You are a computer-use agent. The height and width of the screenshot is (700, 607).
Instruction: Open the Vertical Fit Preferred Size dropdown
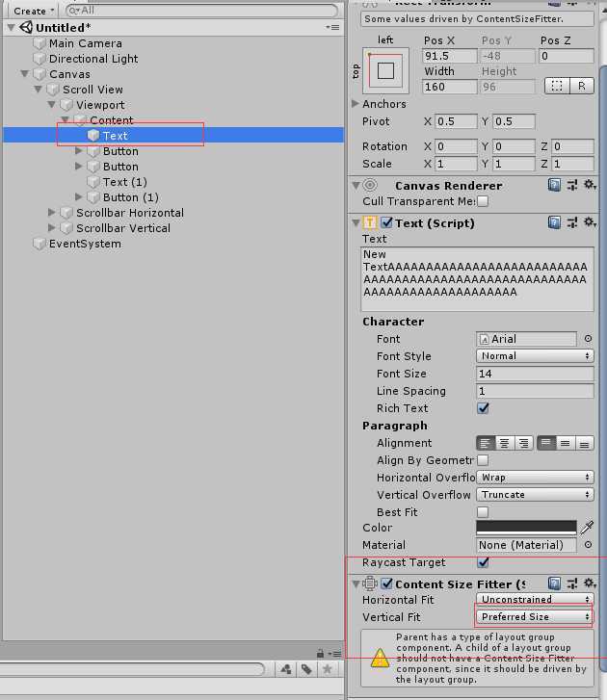tap(535, 616)
